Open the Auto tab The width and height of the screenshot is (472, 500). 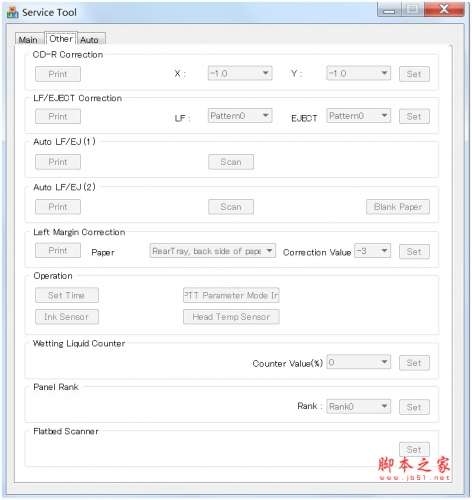[91, 39]
